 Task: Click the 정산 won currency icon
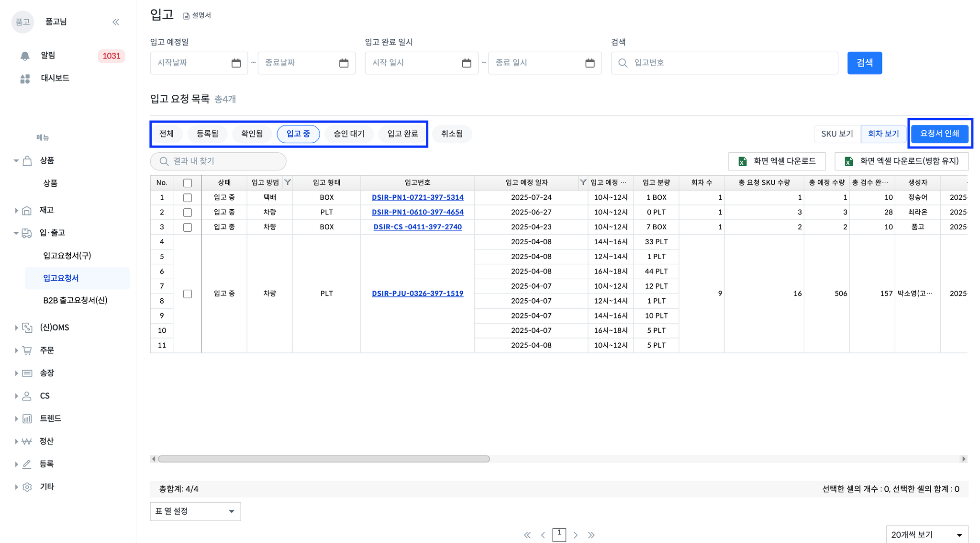[27, 441]
